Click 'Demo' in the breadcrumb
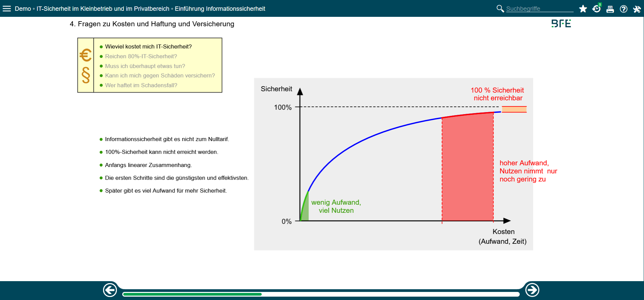Screen dimensions: 644x300 23,9
